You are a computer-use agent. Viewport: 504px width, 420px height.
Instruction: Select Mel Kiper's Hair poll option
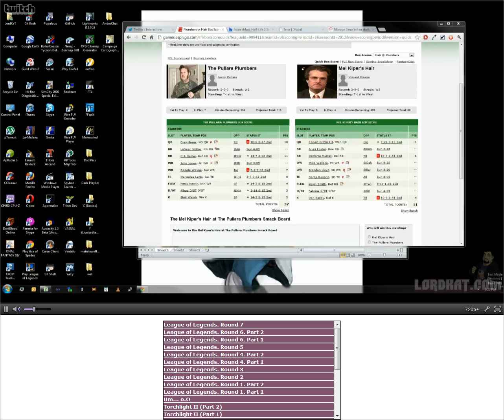tap(369, 237)
